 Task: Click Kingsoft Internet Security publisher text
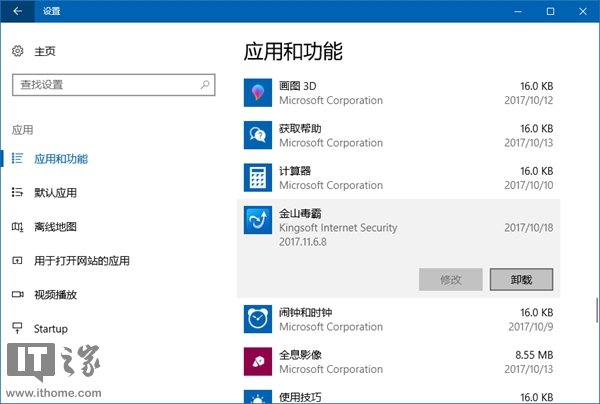coord(338,228)
